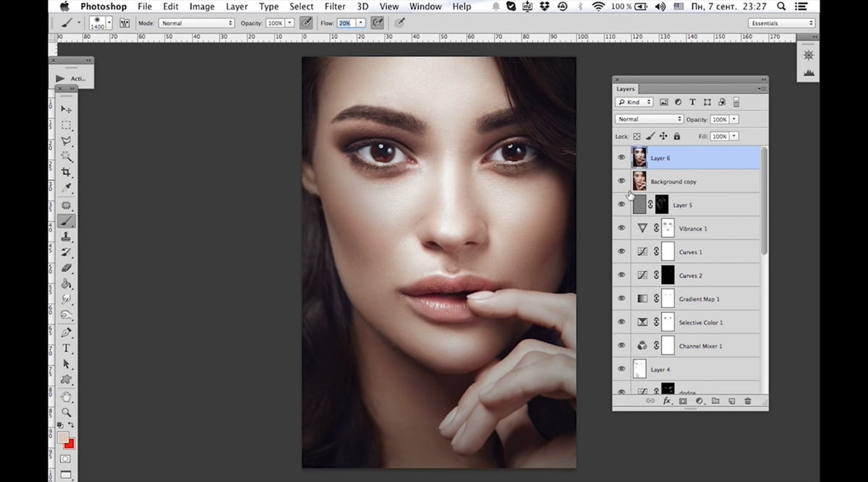Open the layer Kind filter dropdown

634,103
